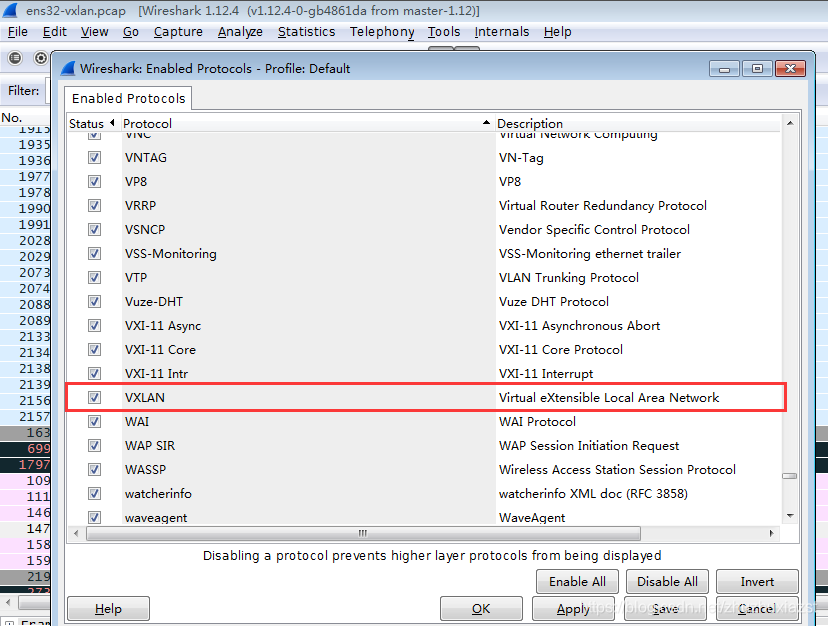828x626 pixels.
Task: Toggle the VTP protocol checkbox
Action: click(95, 277)
